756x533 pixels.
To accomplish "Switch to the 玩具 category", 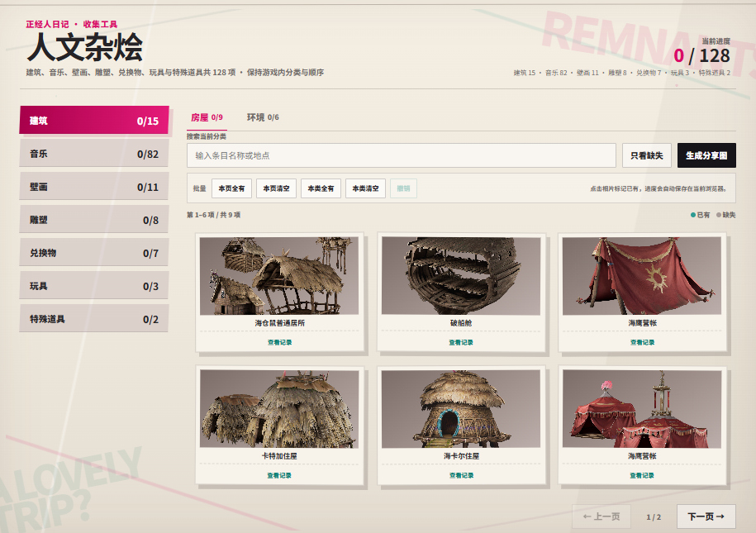I will 94,286.
